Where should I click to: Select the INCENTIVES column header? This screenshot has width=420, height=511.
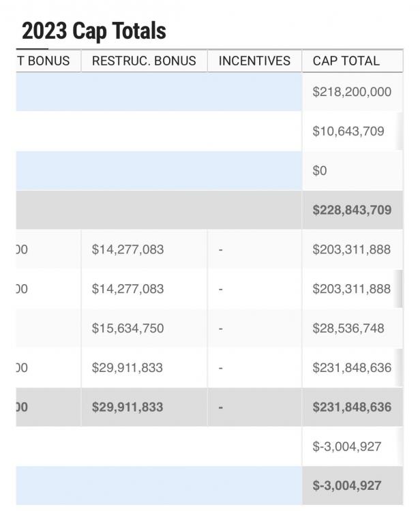coord(254,61)
